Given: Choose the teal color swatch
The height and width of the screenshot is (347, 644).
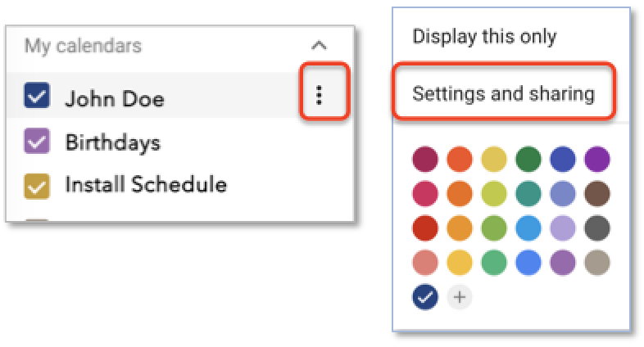Looking at the screenshot, I should pos(528,193).
